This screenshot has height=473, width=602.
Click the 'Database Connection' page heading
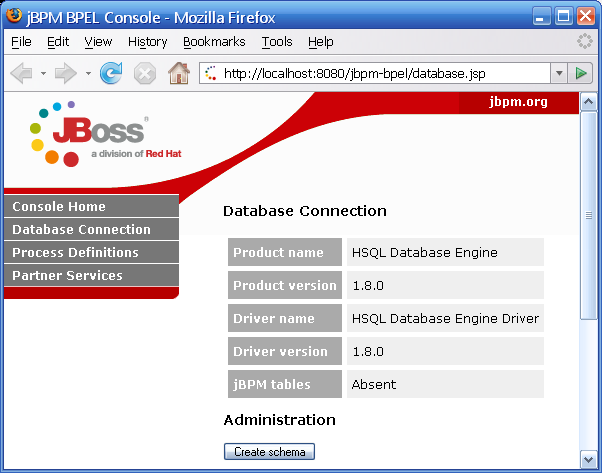305,211
